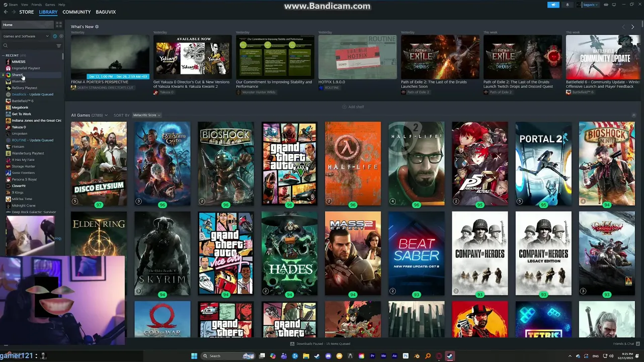Go forward with the right navigation arrow

coord(13,12)
